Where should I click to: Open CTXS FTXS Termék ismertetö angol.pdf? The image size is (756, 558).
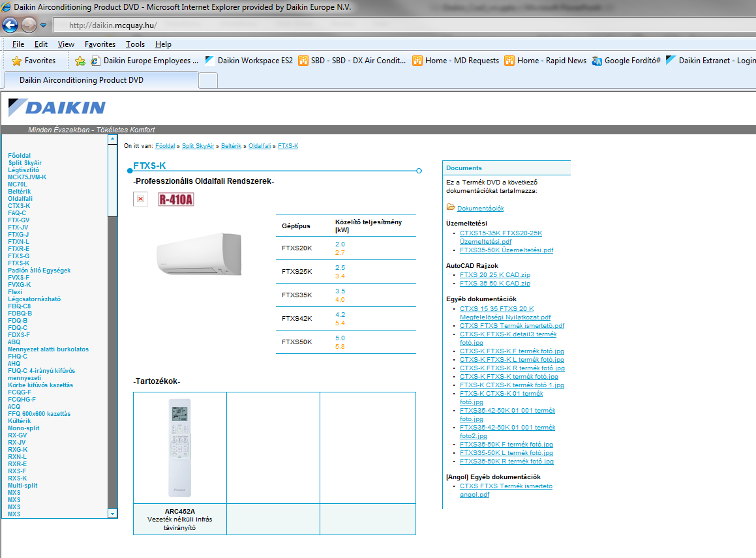[x=506, y=490]
